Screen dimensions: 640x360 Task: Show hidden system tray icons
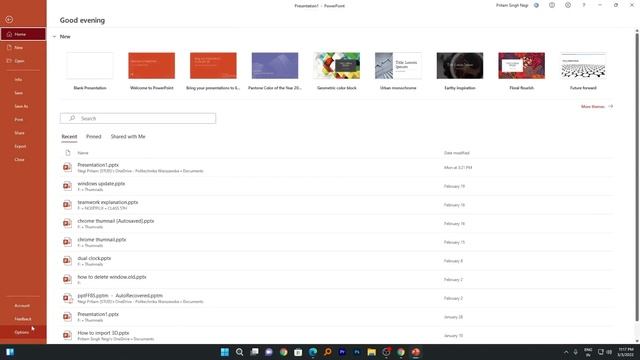point(566,352)
